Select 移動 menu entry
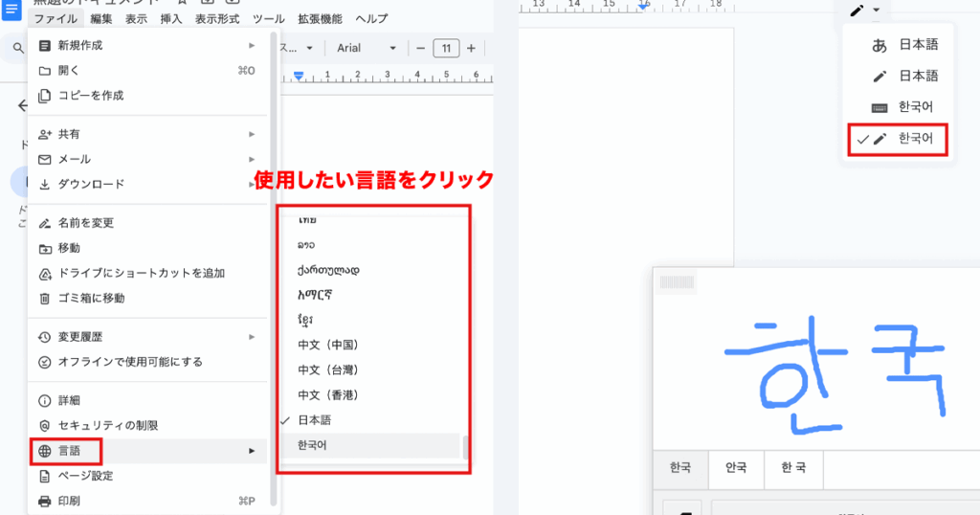980x515 pixels. [x=148, y=248]
